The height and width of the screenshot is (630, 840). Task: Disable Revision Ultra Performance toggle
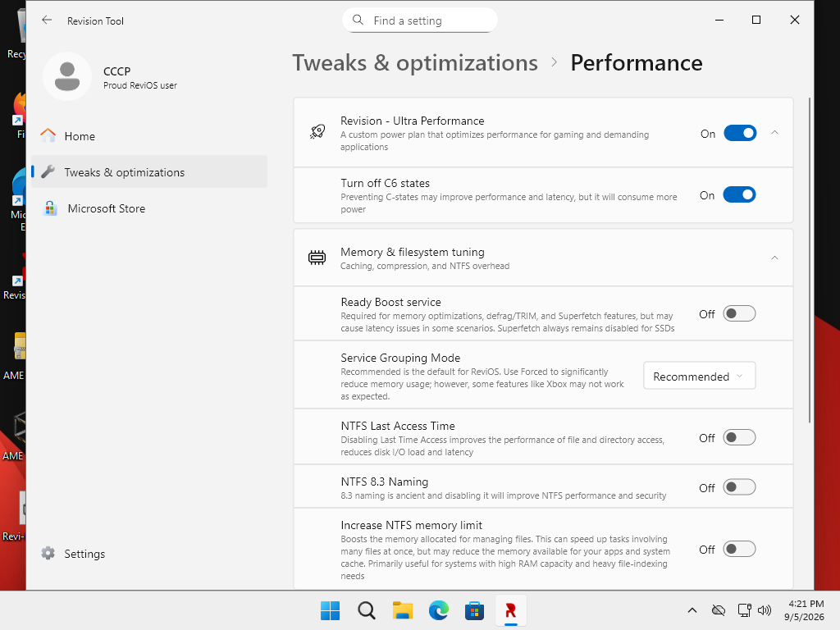click(x=740, y=134)
